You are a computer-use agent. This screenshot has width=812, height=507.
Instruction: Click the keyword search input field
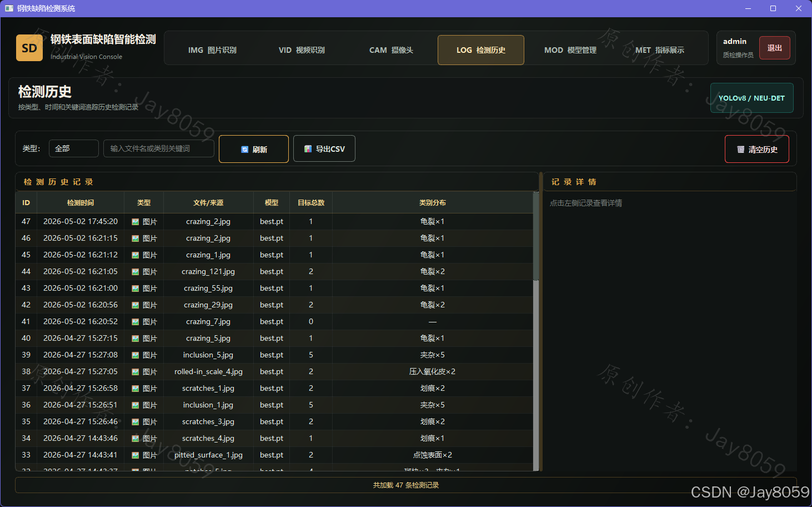click(x=159, y=148)
